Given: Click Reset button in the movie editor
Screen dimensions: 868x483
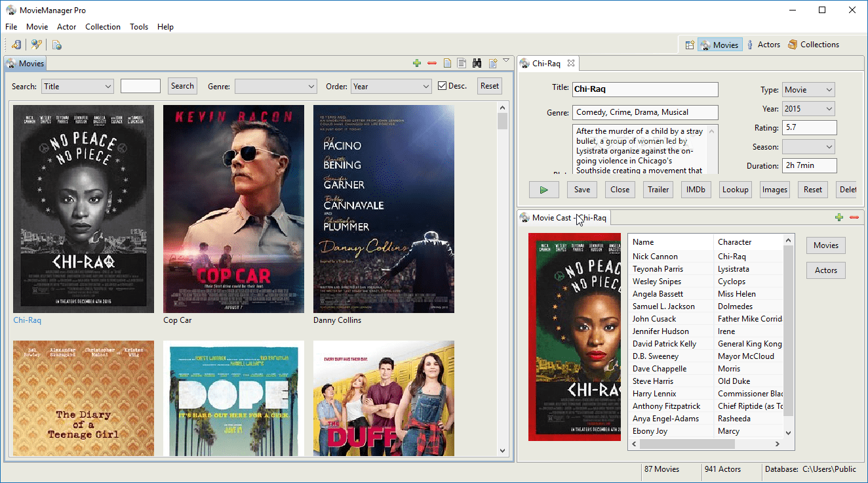Looking at the screenshot, I should pos(813,190).
